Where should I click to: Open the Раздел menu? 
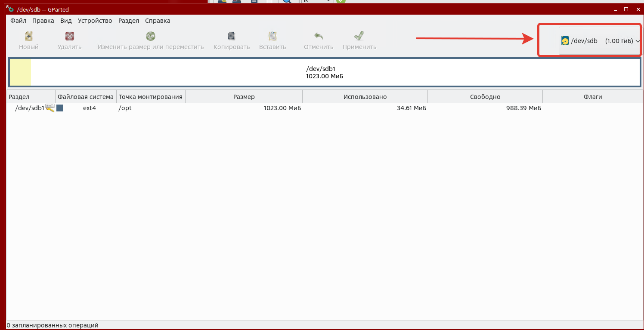tap(129, 21)
